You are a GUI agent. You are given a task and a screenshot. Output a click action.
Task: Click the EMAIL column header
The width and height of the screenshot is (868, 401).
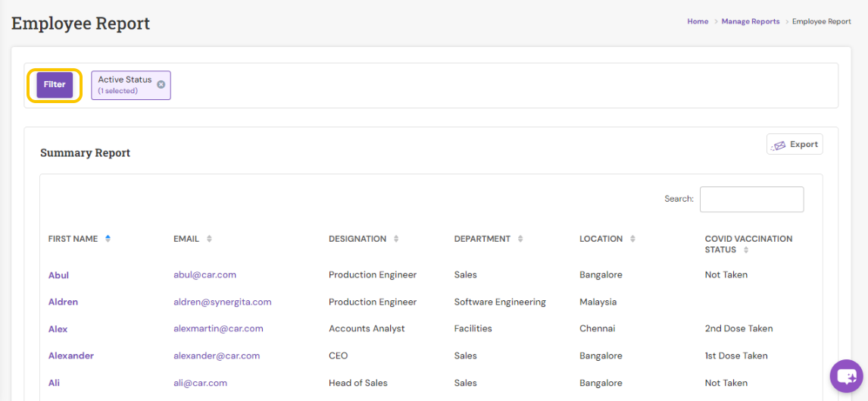point(186,239)
